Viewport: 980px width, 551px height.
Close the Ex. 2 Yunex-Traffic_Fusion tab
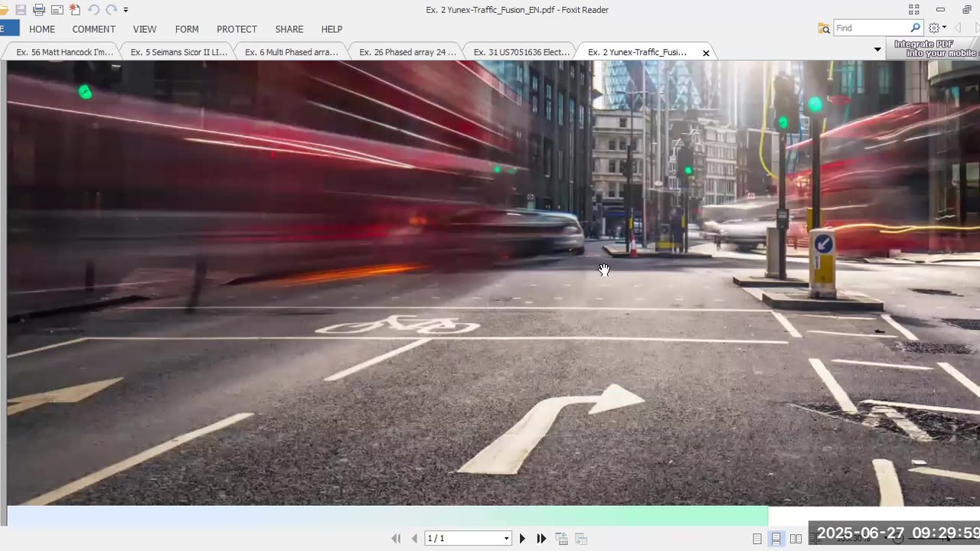(706, 53)
